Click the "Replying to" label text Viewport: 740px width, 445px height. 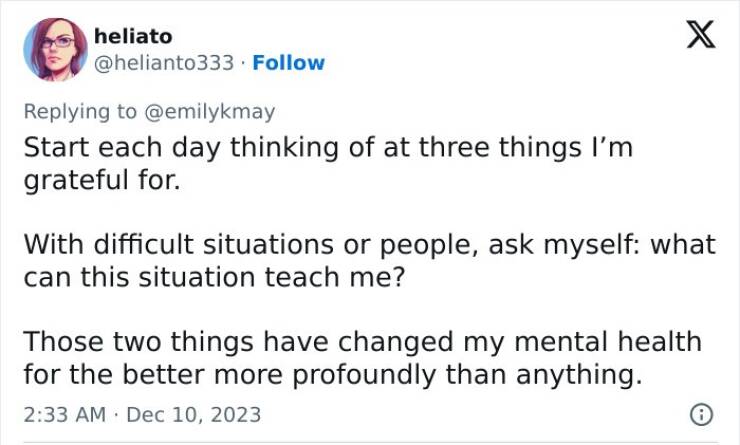(83, 112)
